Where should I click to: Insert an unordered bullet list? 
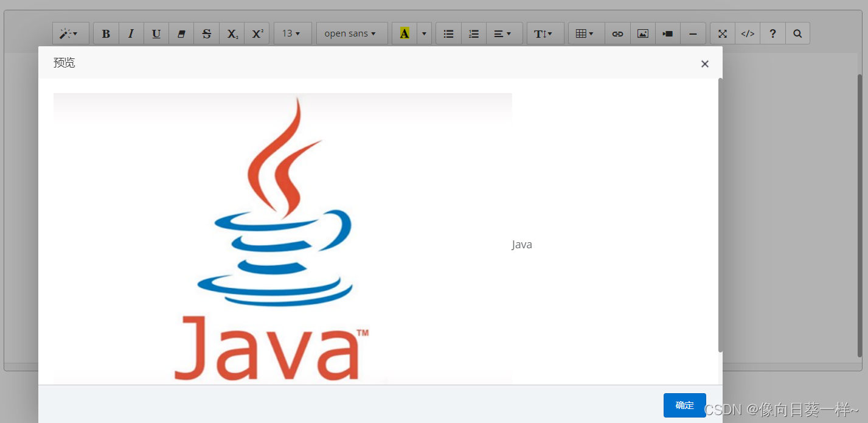coord(449,33)
